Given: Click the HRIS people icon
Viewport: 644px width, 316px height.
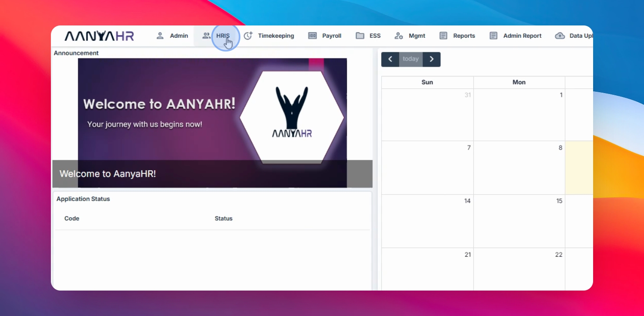Looking at the screenshot, I should tap(206, 36).
